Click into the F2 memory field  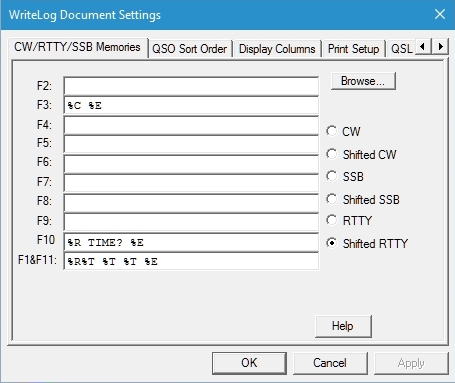[x=191, y=86]
